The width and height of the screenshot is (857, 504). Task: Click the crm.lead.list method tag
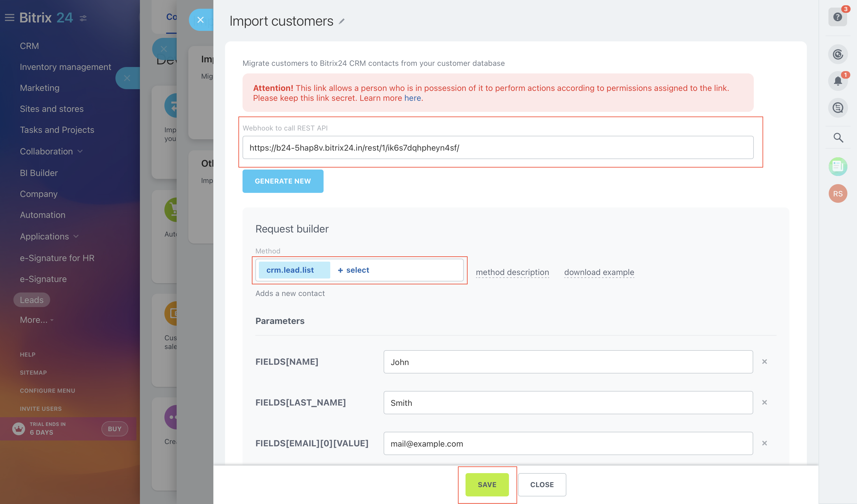point(294,270)
